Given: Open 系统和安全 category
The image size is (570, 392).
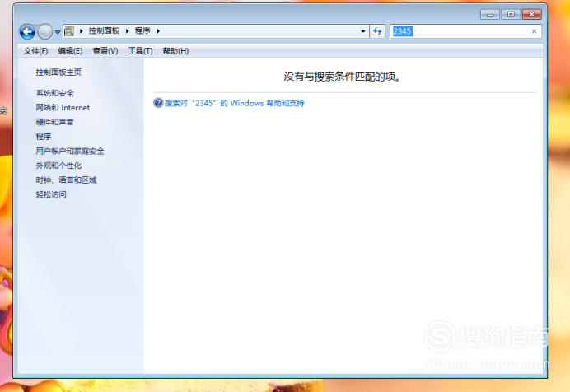Looking at the screenshot, I should click(x=54, y=93).
